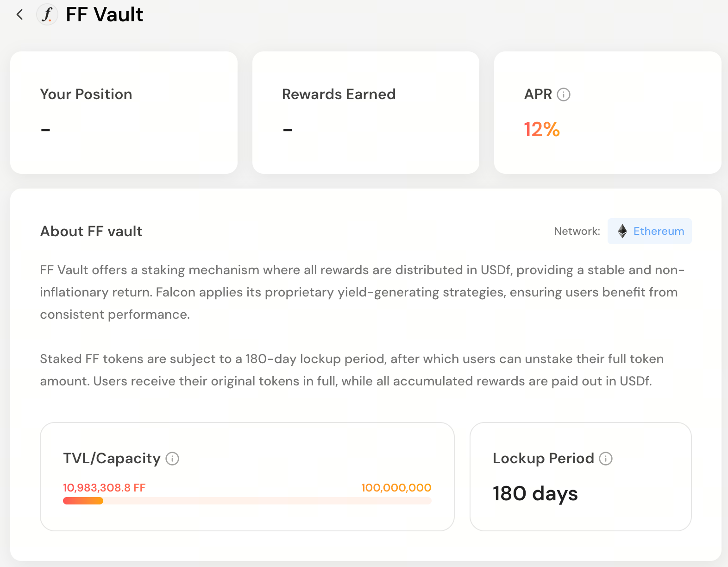Select the Rewards Earned panel

tap(365, 112)
